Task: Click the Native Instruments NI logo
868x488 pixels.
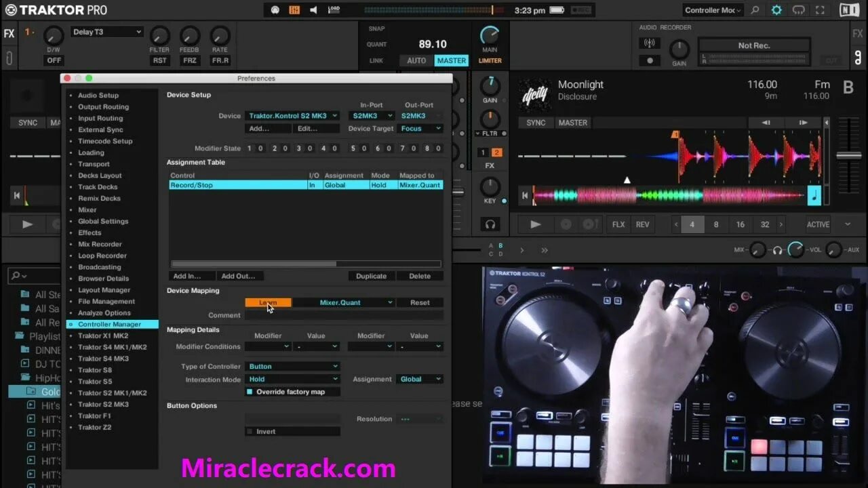Action: pyautogui.click(x=849, y=10)
